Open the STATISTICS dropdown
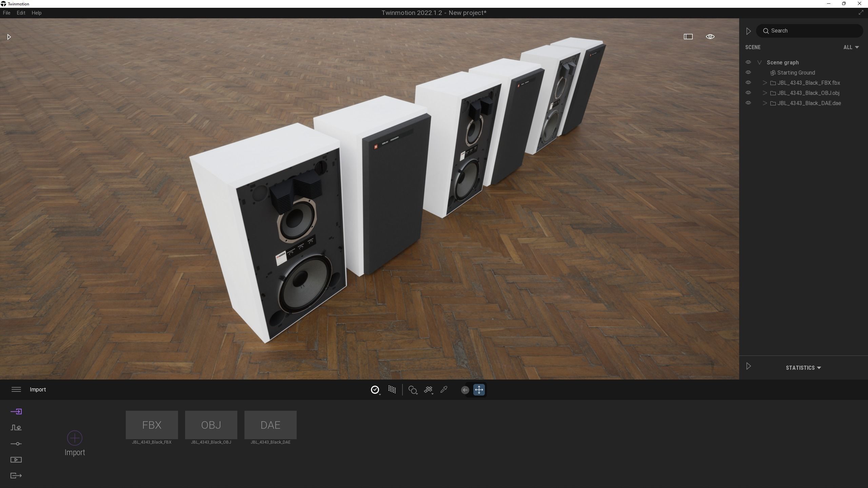 pyautogui.click(x=803, y=368)
